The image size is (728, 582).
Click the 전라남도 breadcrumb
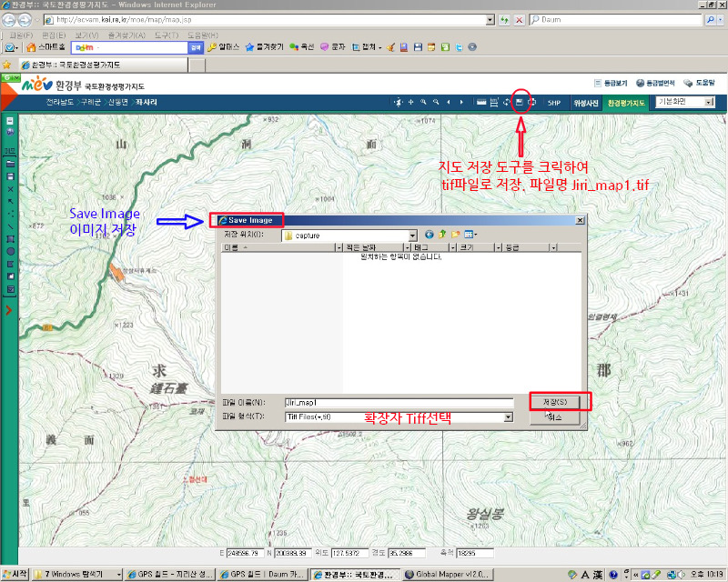click(x=59, y=102)
